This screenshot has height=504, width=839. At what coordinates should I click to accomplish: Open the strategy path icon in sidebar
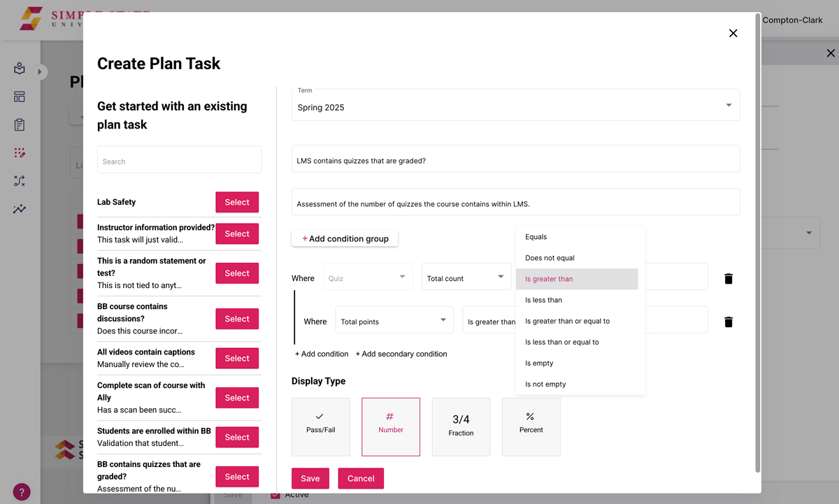tap(19, 180)
